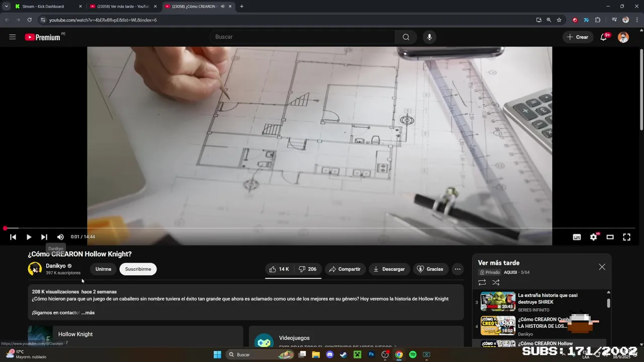
Task: Open the 7TV extension icon
Action: click(586, 20)
